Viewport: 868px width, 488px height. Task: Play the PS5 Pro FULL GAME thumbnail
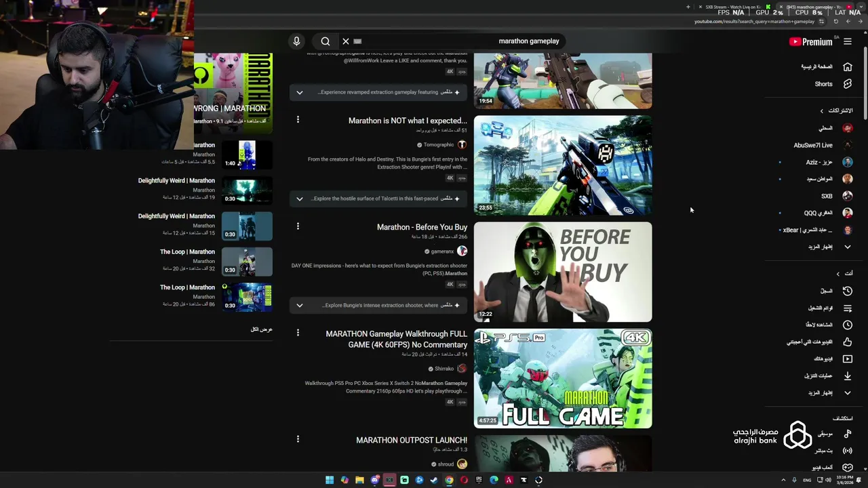(563, 378)
